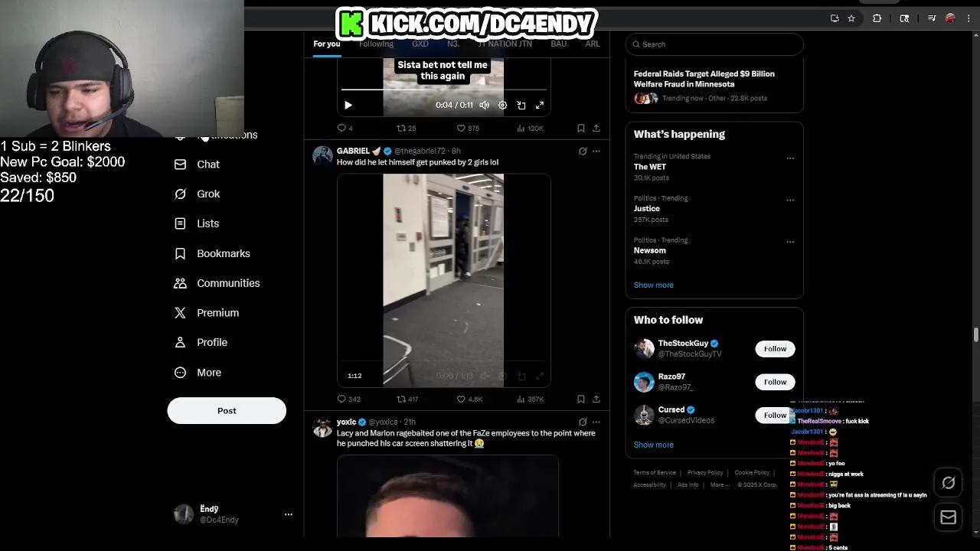Share GABRIEL's post

pos(596,399)
